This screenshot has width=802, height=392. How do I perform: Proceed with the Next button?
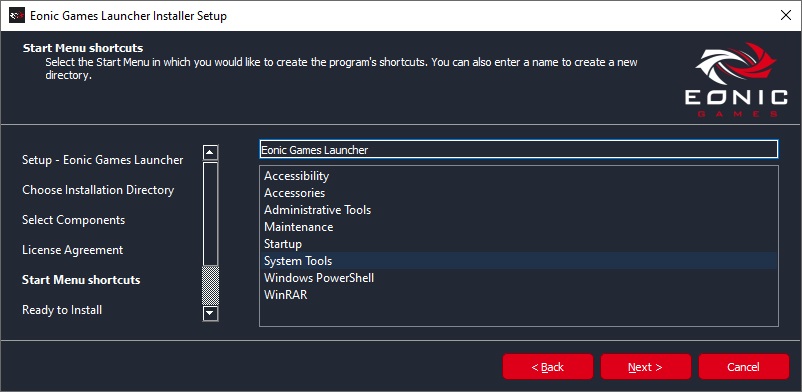click(645, 367)
